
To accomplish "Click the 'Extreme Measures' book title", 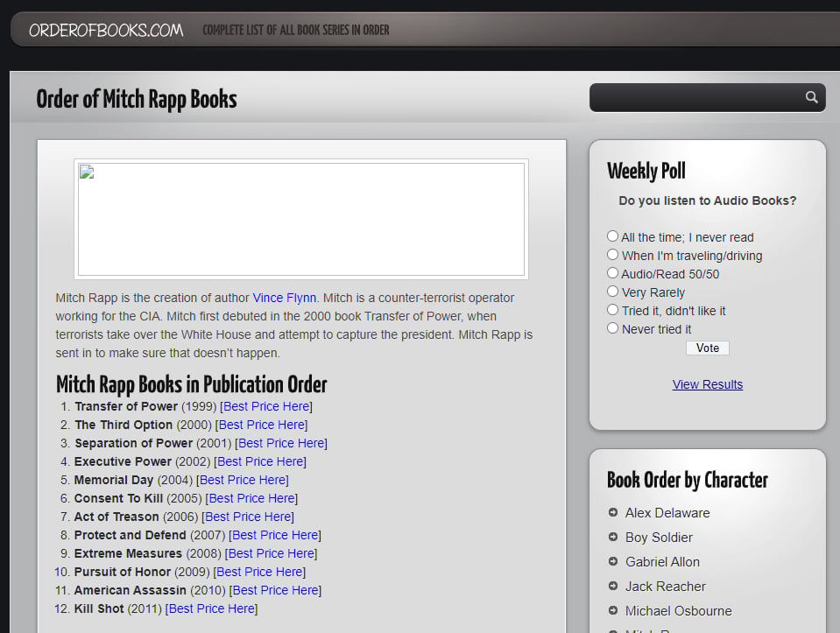I will (128, 553).
